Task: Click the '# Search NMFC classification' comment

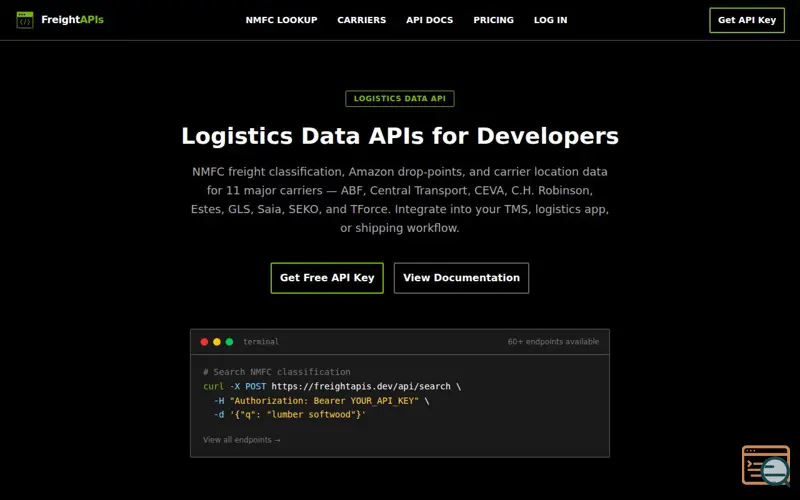Action: pyautogui.click(x=277, y=372)
